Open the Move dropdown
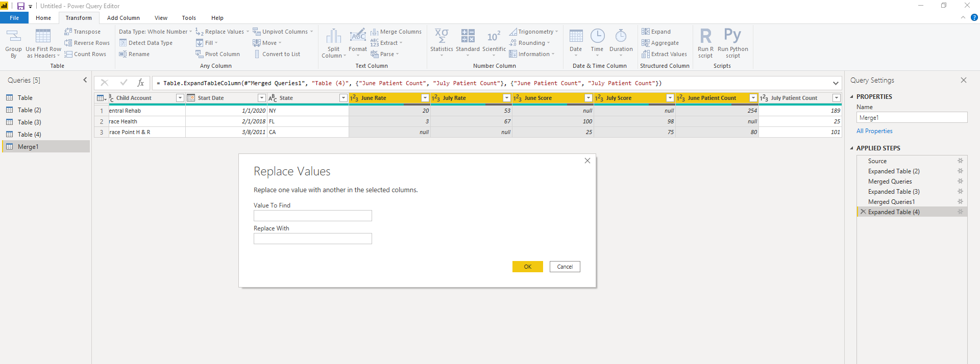Screen dimensions: 980x364 click(267, 43)
